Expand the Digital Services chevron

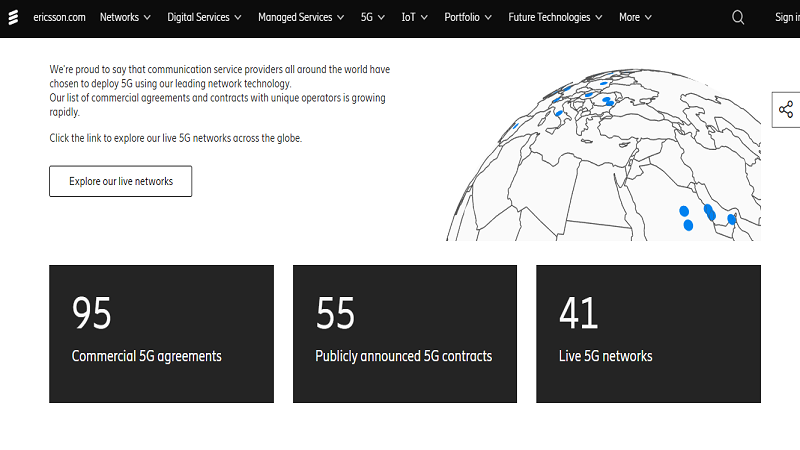click(x=238, y=17)
